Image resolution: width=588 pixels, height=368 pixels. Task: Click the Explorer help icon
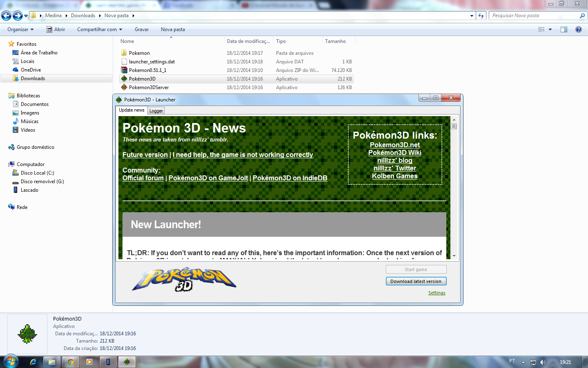point(578,29)
